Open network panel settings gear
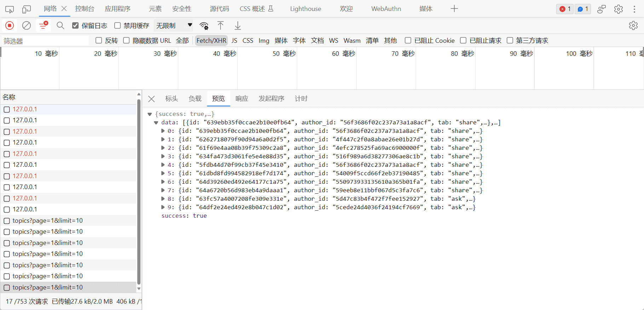This screenshot has height=310, width=644. tap(633, 25)
